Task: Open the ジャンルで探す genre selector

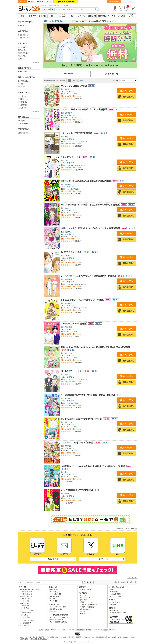Action: [49, 9]
